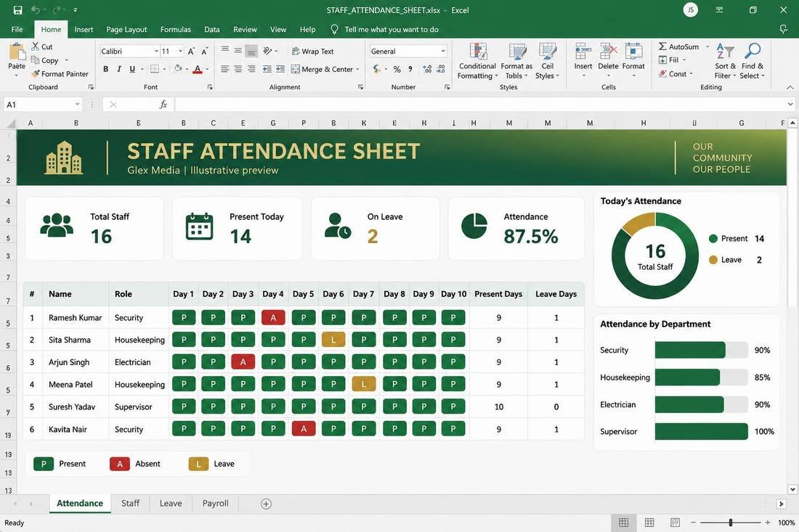Click the Borders icon
Screen dimensions: 799x532
[x=155, y=69]
